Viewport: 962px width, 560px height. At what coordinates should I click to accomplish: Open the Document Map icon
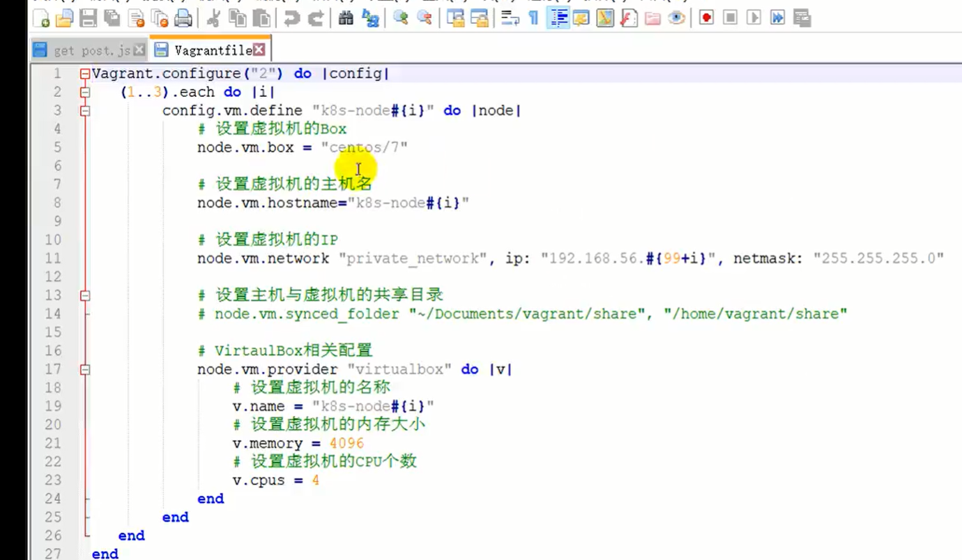pyautogui.click(x=605, y=18)
